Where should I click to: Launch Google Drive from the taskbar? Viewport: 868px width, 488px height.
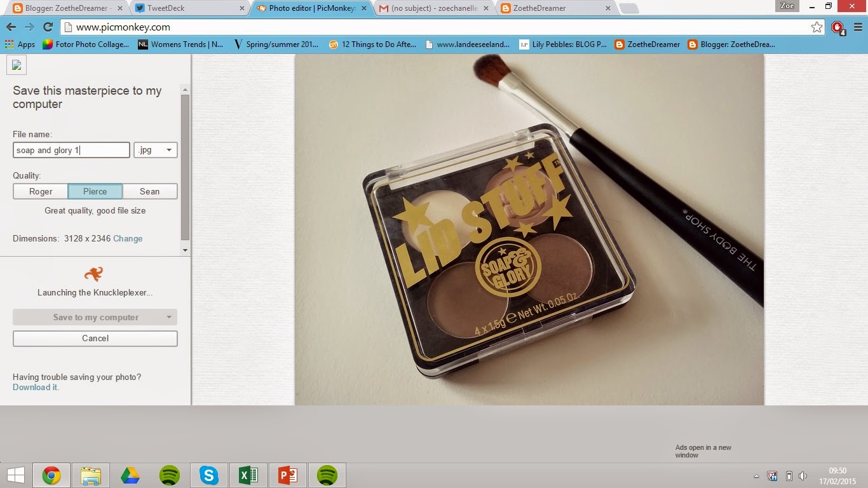coord(130,475)
